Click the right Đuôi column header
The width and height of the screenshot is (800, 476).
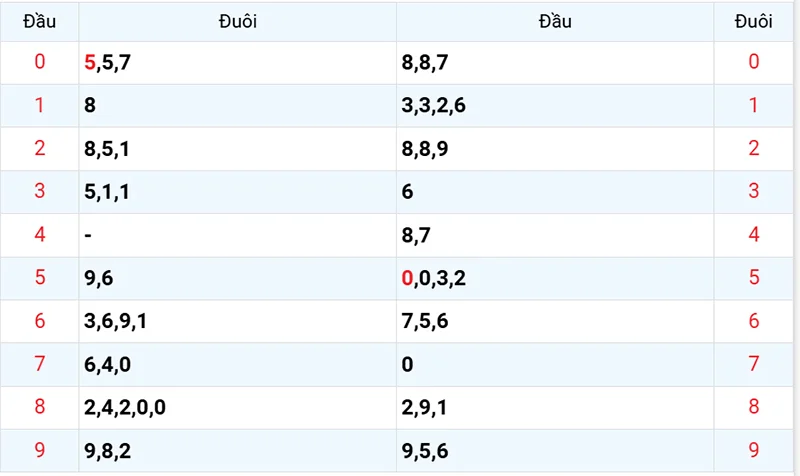point(753,21)
